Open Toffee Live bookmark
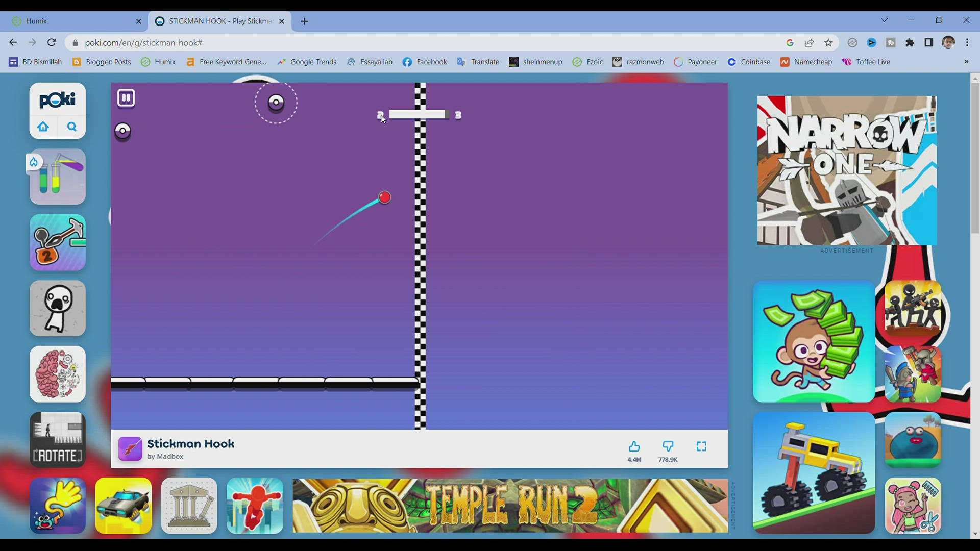 click(x=866, y=62)
